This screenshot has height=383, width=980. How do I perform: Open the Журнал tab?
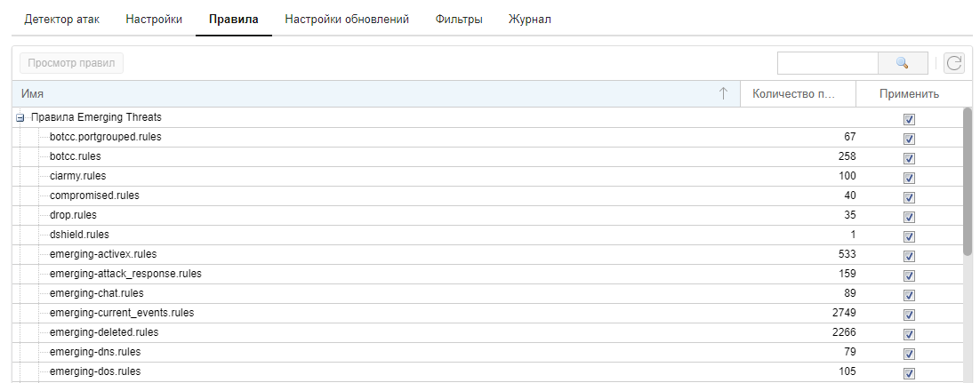tap(529, 20)
